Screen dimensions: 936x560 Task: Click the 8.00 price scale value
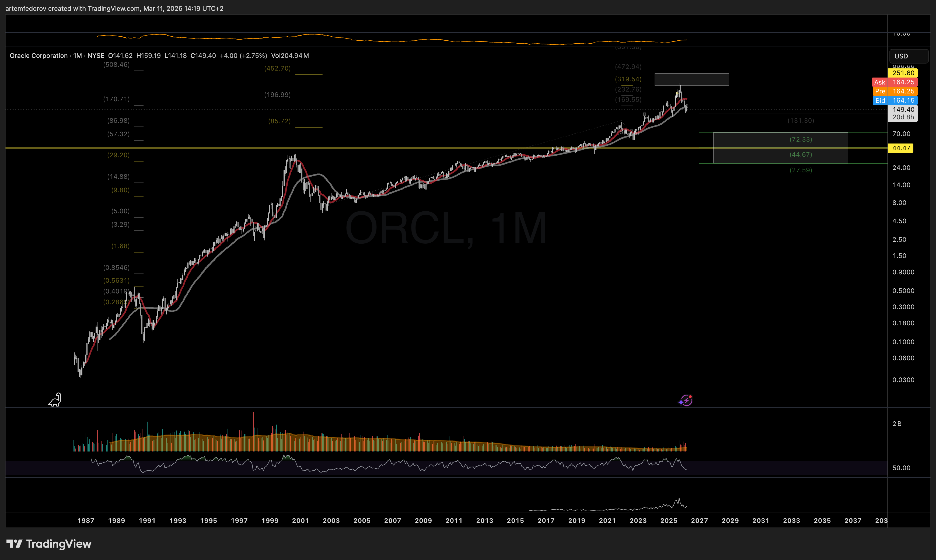pos(899,203)
